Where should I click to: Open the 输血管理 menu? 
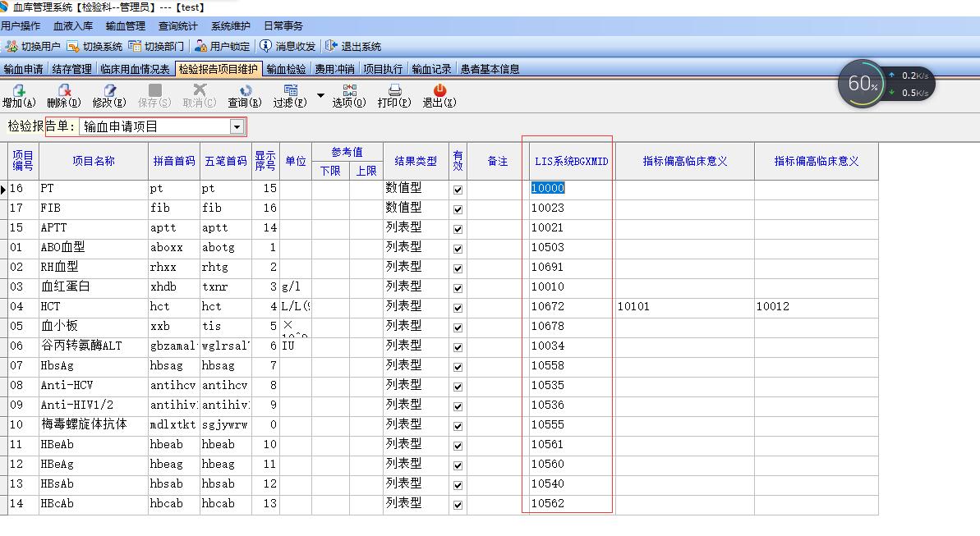pos(126,25)
